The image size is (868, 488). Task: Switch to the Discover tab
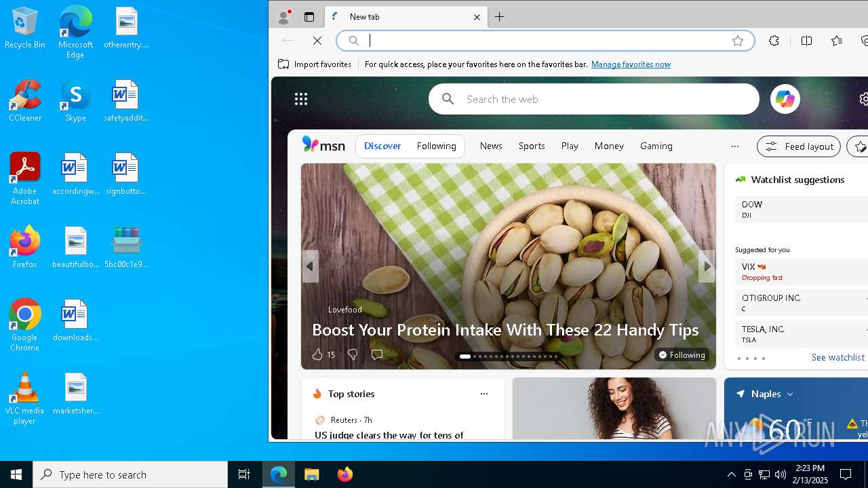click(382, 146)
